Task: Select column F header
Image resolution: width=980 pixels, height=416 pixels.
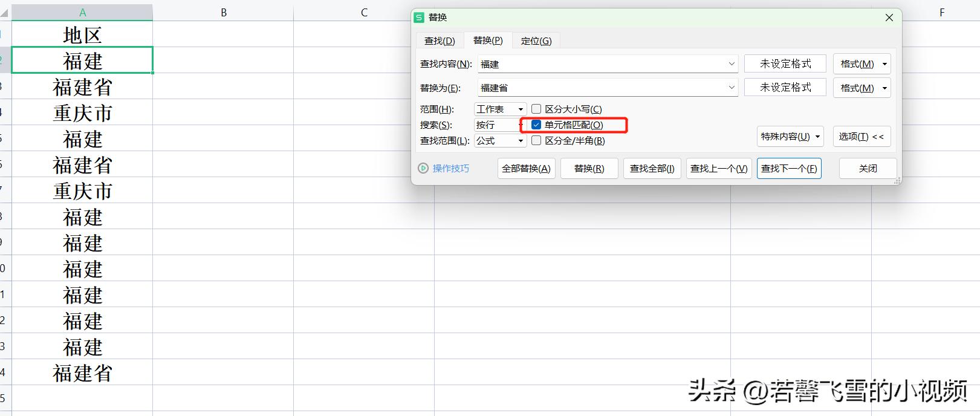Action: tap(941, 12)
